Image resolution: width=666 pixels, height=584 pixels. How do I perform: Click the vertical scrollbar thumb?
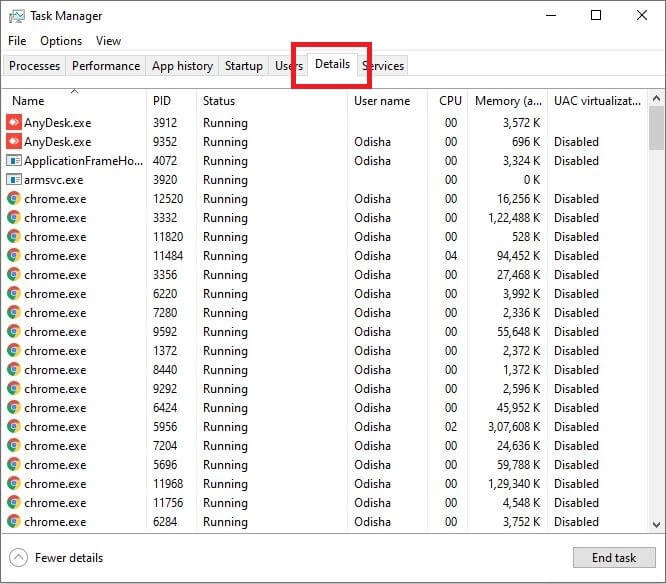[656, 128]
